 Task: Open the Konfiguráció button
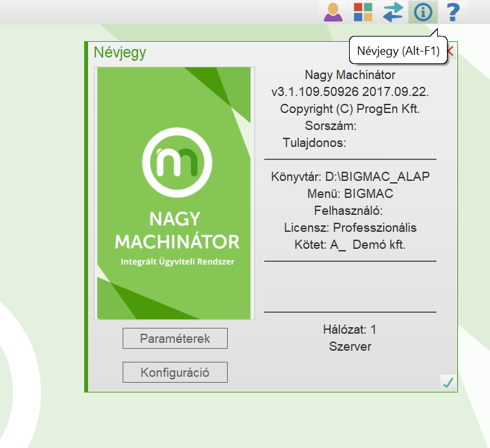[175, 372]
